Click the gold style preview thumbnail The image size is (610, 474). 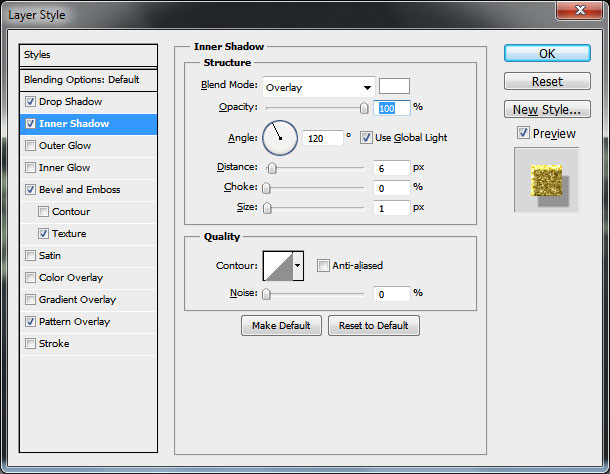(x=547, y=180)
